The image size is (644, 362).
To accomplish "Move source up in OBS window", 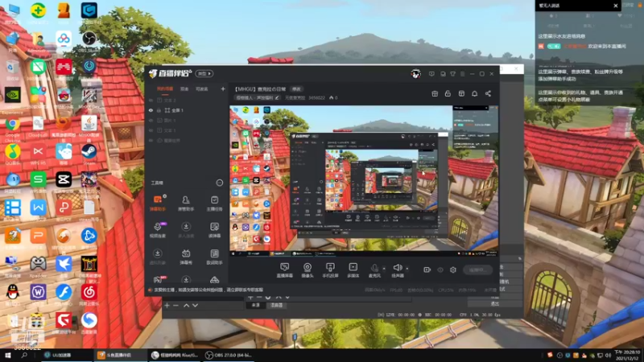I will click(x=186, y=306).
